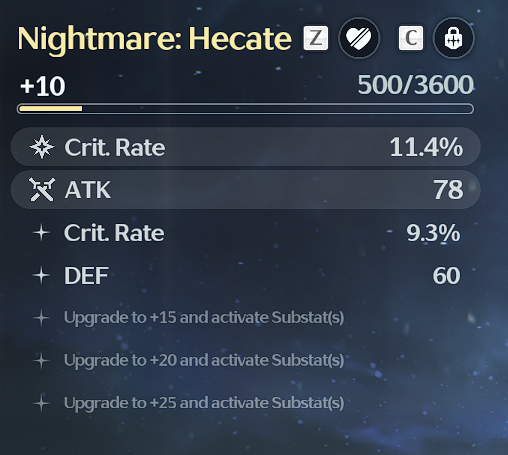Click the sparkle icon beside +20 upgrade
The image size is (508, 455).
(x=41, y=360)
